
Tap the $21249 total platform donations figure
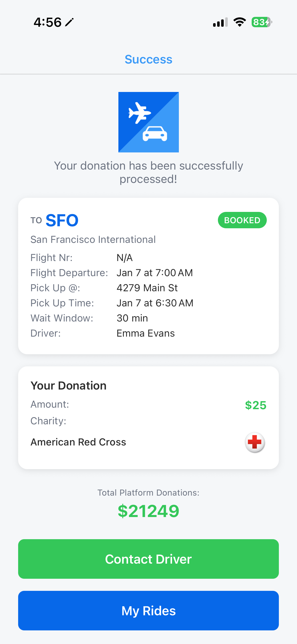(x=148, y=511)
